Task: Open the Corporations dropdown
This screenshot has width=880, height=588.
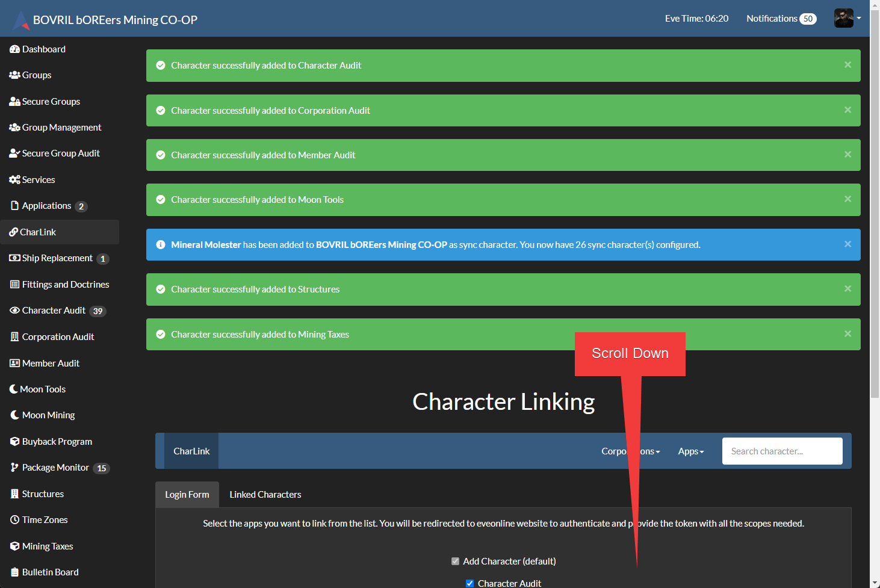Action: click(630, 451)
